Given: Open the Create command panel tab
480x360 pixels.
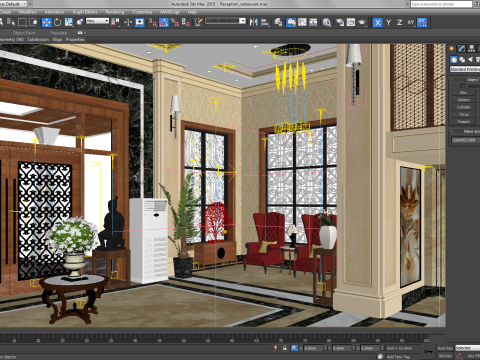Looking at the screenshot, I should (x=452, y=49).
